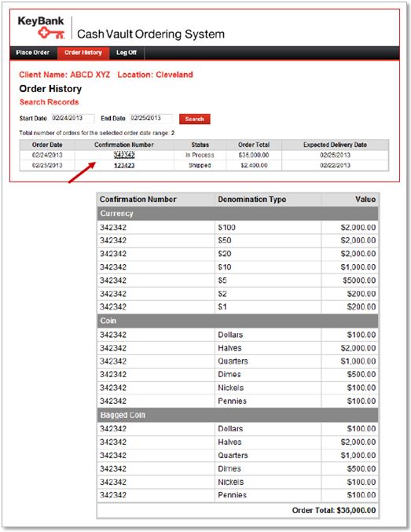Click the KeyBank key logo icon
411x532 pixels.
coord(51,33)
